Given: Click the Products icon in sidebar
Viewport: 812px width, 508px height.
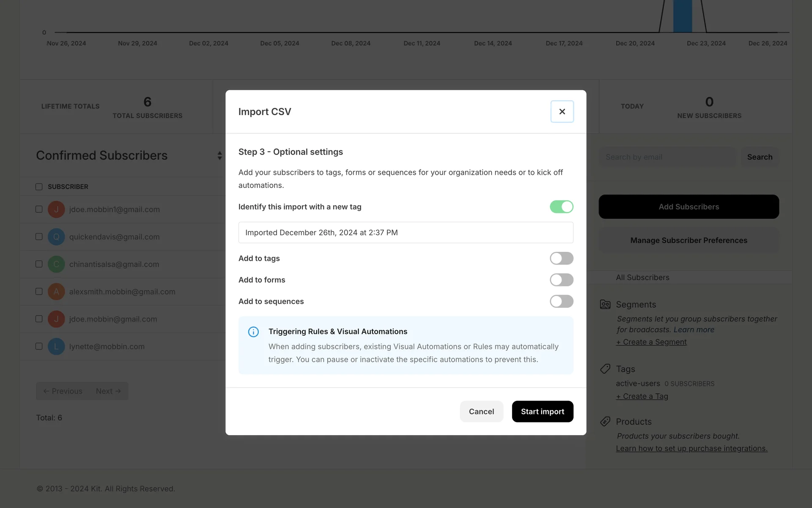Looking at the screenshot, I should (x=605, y=422).
